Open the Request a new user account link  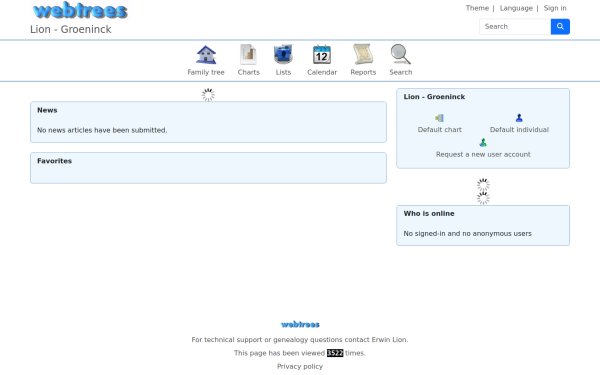[x=483, y=154]
